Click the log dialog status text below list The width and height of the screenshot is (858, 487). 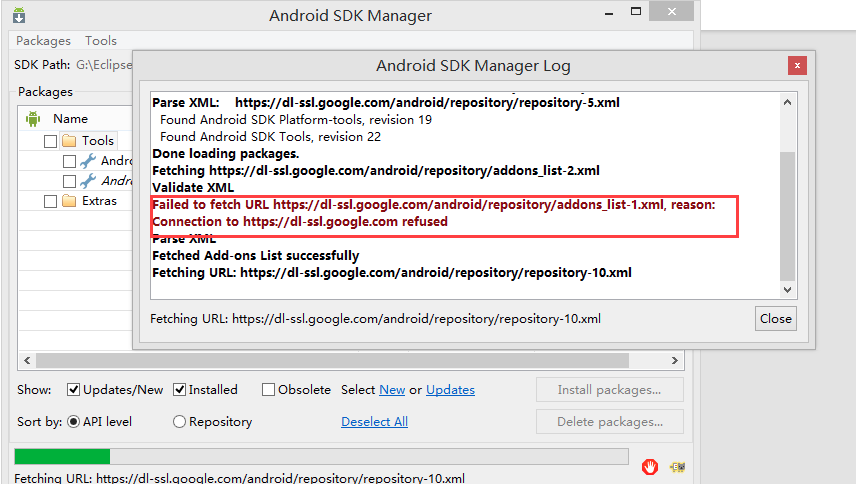pos(375,319)
